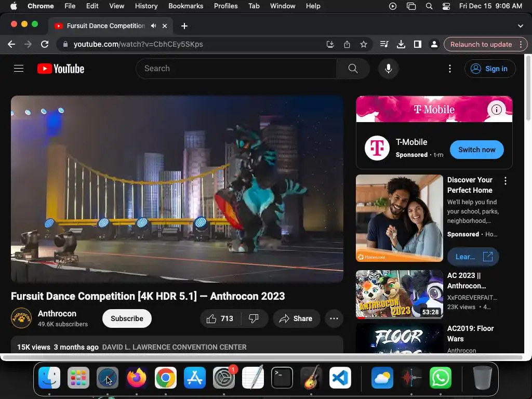This screenshot has width=532, height=399.
Task: Open Chrome downloads icon
Action: (x=401, y=45)
